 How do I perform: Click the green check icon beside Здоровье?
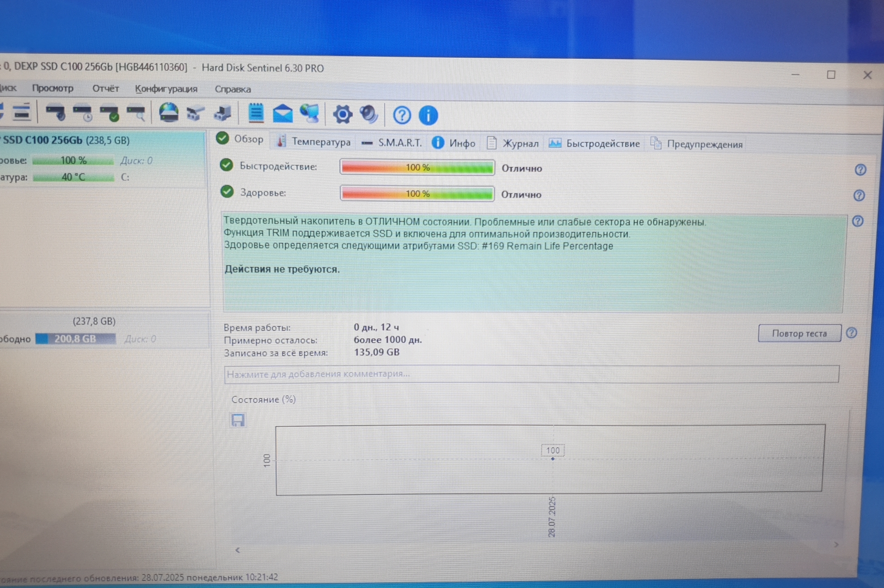click(x=227, y=191)
